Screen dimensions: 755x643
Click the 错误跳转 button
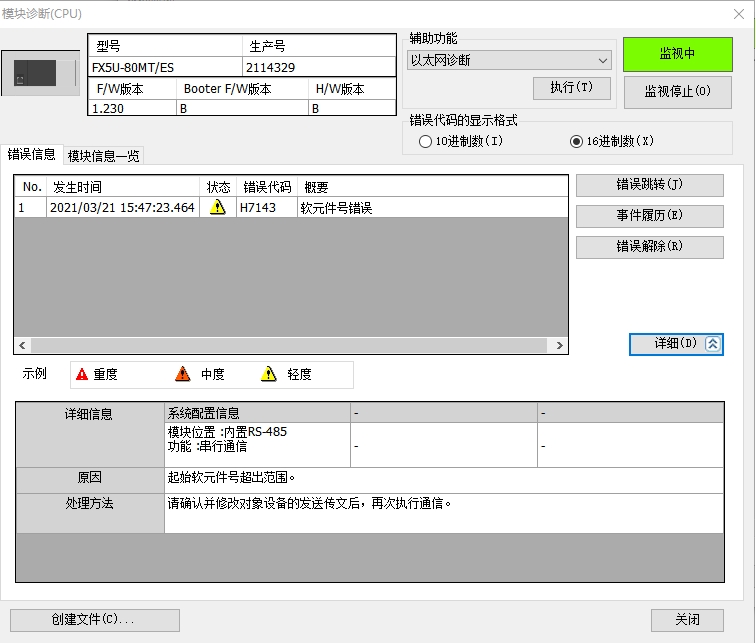tap(649, 185)
